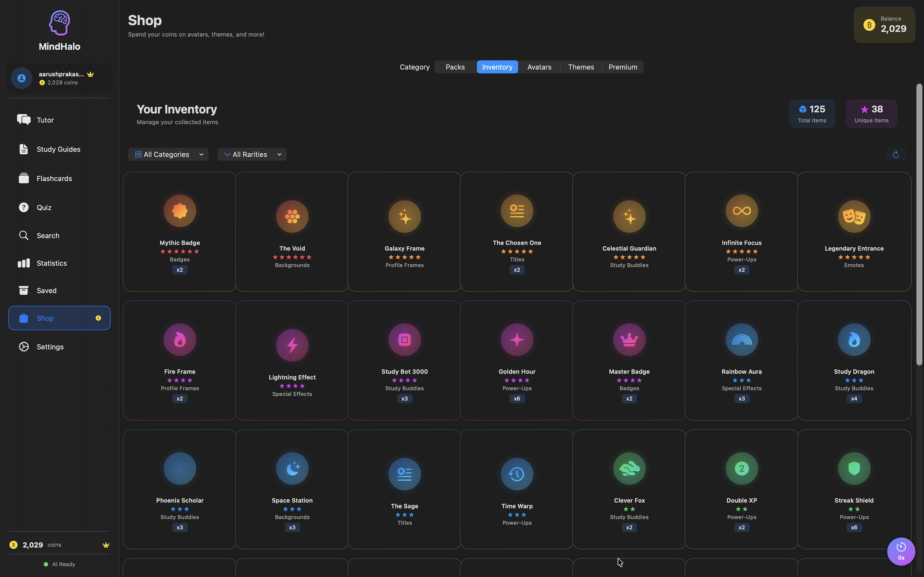Select the Themes tab

point(581,67)
